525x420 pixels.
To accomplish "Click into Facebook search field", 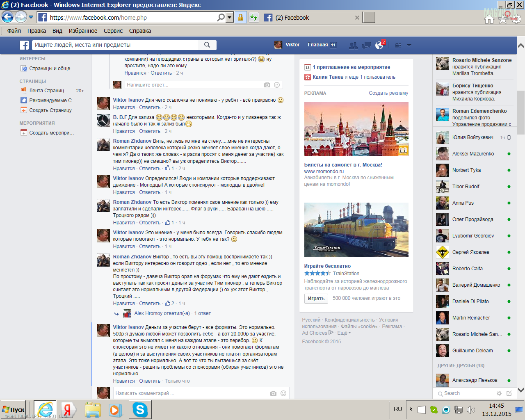I will point(116,45).
